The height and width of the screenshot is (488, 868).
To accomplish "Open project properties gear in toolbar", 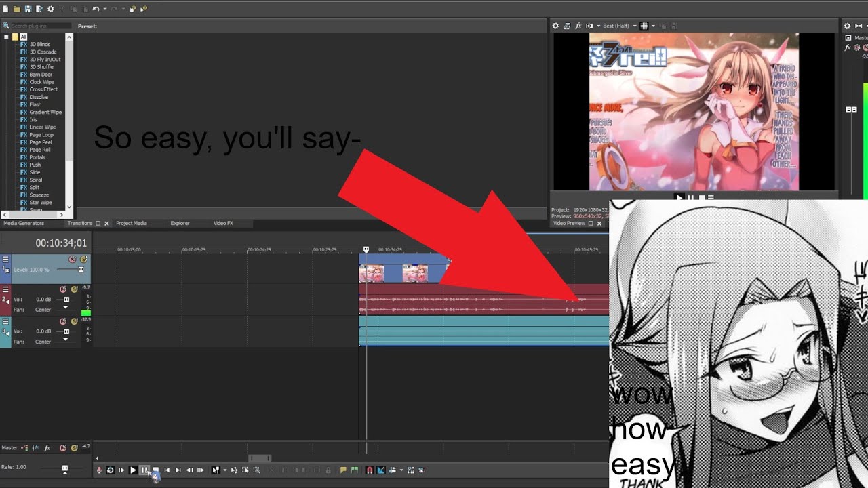I will point(50,9).
